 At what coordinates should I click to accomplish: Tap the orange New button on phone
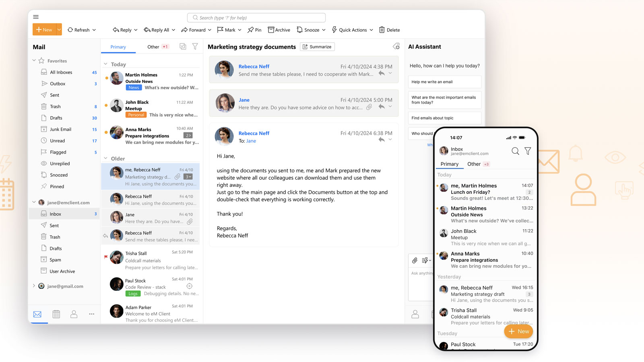(x=518, y=331)
